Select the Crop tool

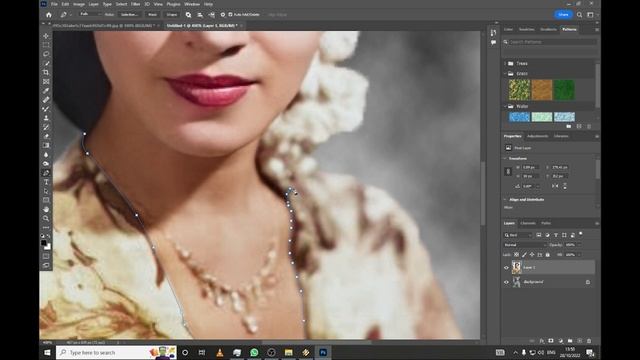[x=46, y=72]
